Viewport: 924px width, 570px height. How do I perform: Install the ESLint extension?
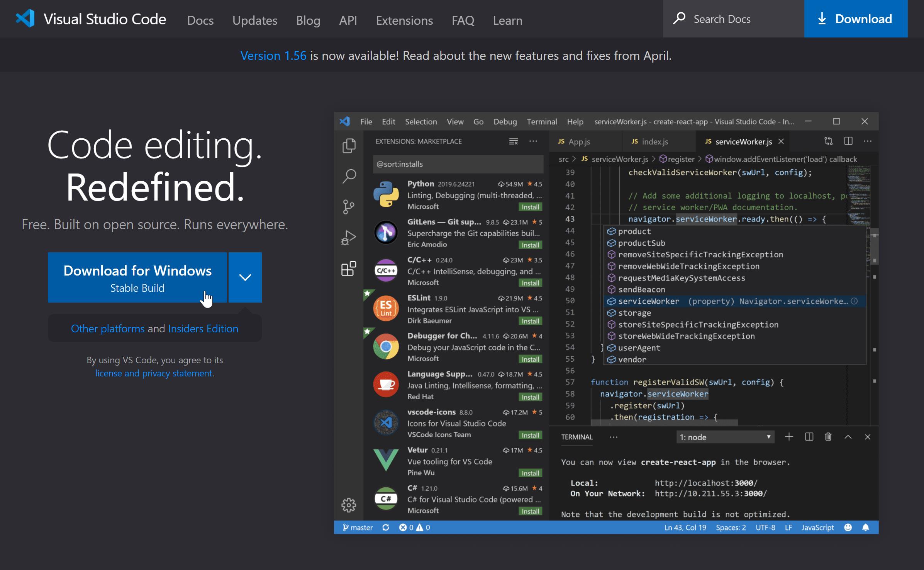tap(530, 321)
